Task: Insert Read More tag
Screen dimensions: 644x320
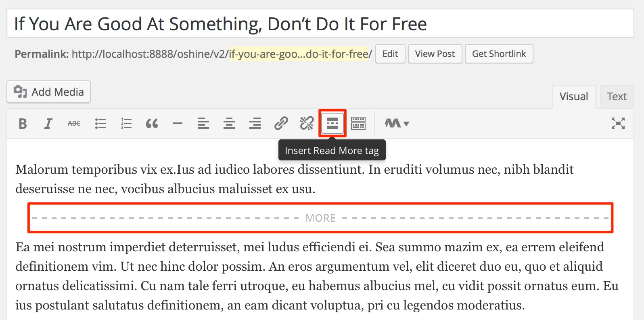Action: tap(332, 123)
